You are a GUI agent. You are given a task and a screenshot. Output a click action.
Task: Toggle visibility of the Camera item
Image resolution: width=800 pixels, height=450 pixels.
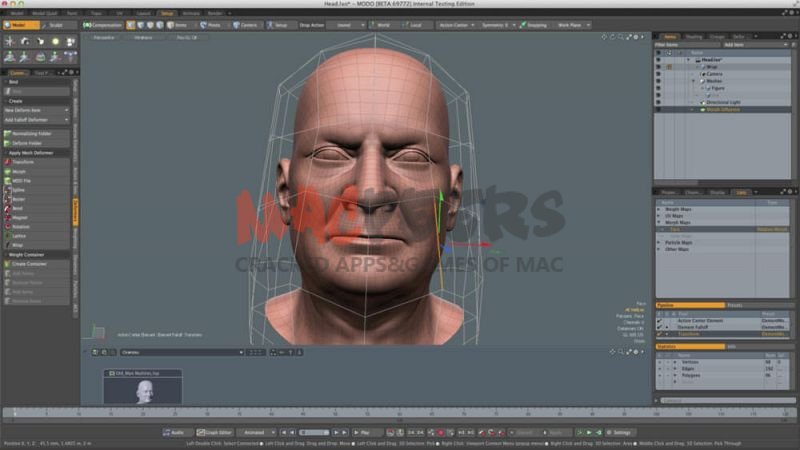(658, 73)
